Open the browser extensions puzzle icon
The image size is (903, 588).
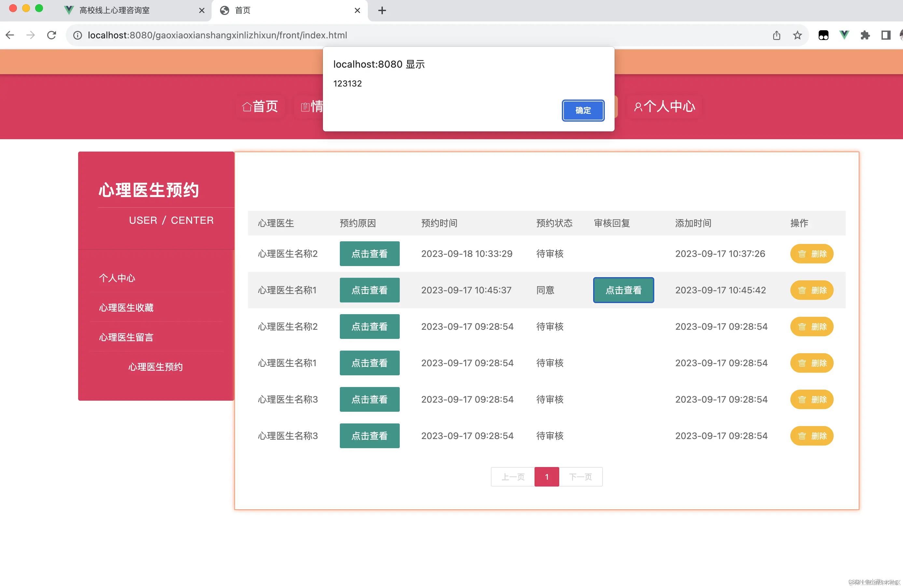coord(866,35)
